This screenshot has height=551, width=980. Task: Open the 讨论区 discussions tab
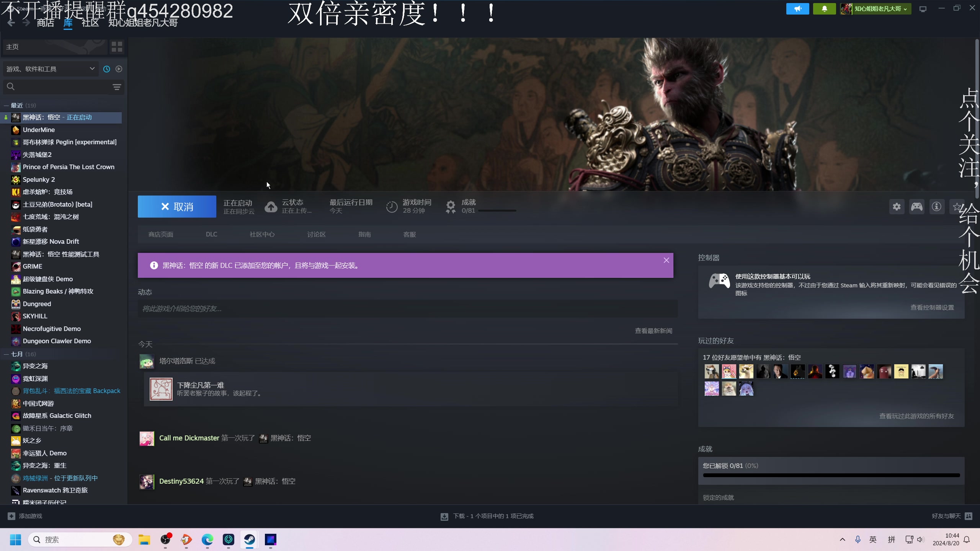pyautogui.click(x=316, y=235)
